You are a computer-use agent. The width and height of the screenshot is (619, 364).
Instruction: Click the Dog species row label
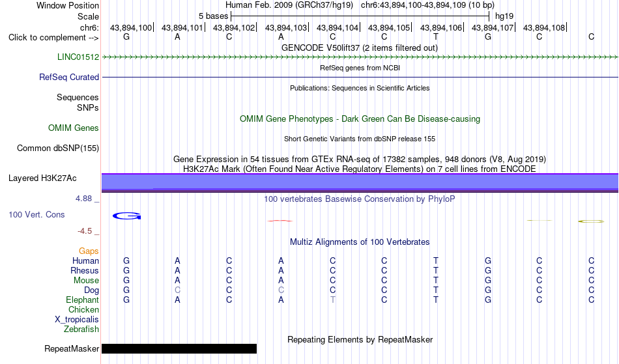tap(91, 290)
